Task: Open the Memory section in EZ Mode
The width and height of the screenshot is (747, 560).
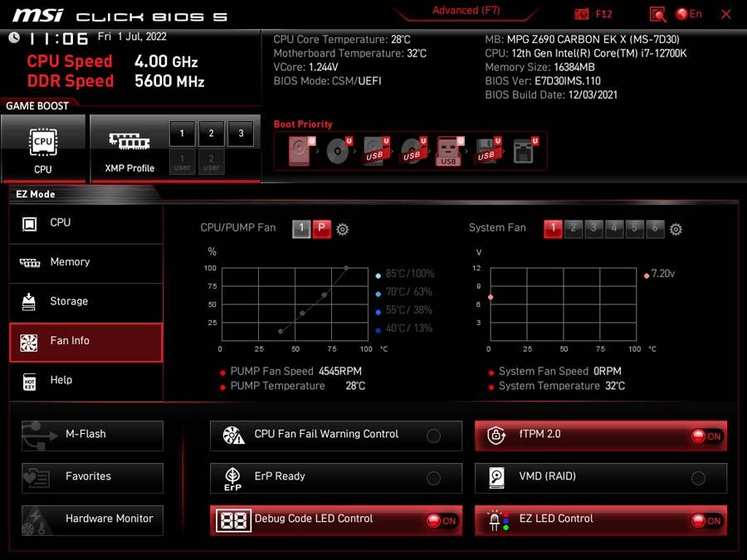Action: click(86, 262)
